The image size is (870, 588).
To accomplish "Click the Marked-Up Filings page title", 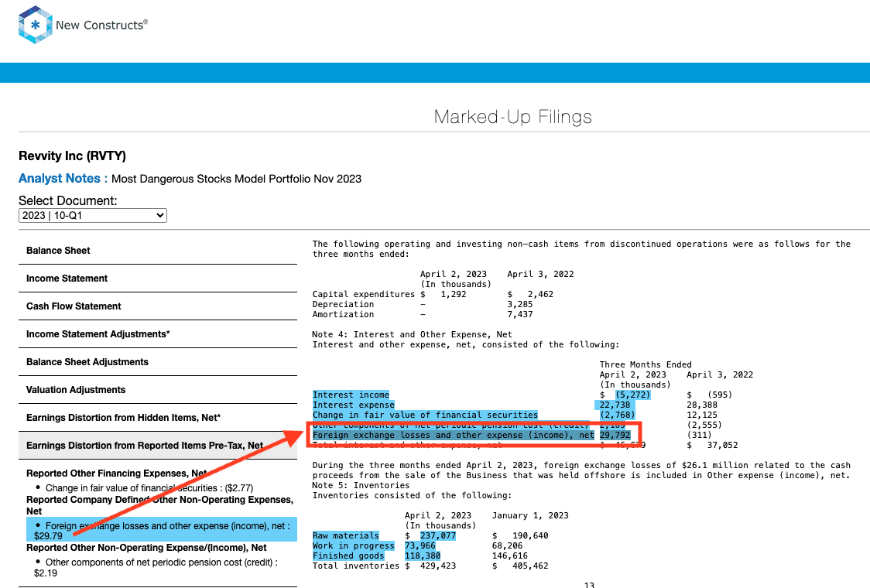I will click(x=512, y=117).
